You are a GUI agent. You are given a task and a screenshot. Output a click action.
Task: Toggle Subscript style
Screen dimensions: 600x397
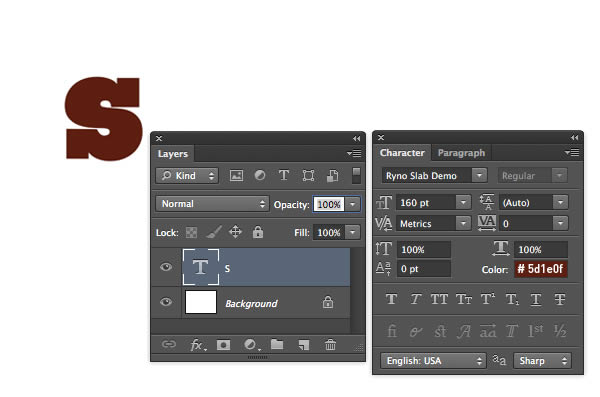click(x=512, y=299)
